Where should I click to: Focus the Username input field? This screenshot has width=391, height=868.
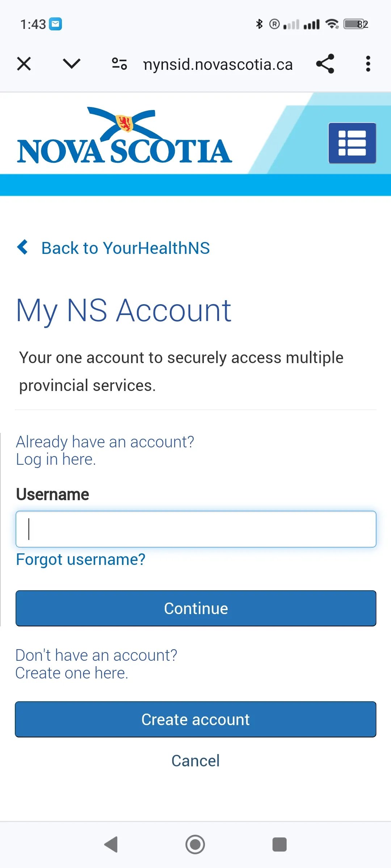[196, 529]
